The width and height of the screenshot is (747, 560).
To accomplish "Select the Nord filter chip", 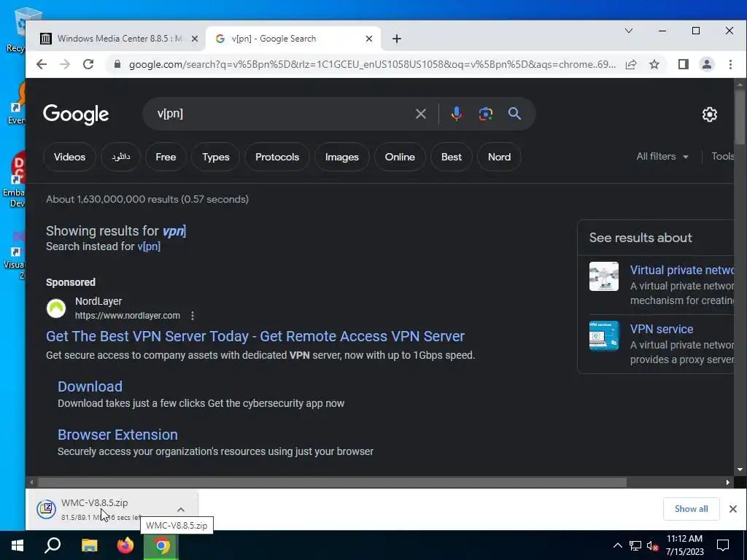I will click(499, 157).
